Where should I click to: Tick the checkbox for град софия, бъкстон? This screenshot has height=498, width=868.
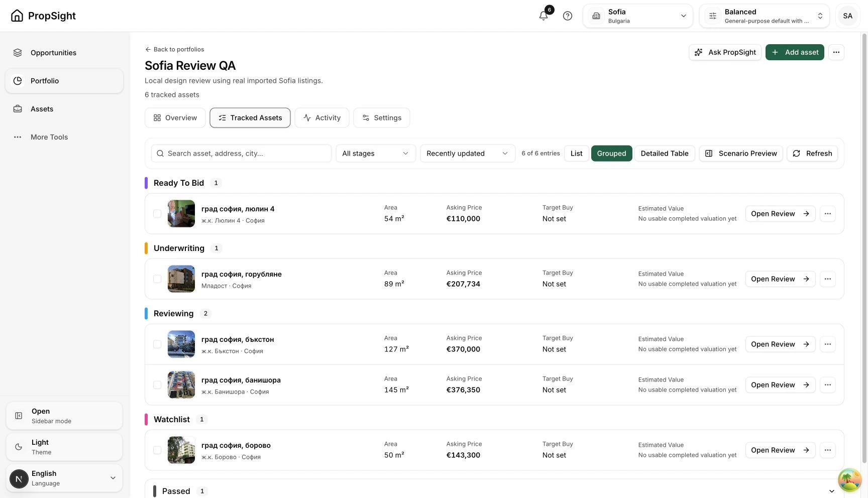click(x=157, y=344)
